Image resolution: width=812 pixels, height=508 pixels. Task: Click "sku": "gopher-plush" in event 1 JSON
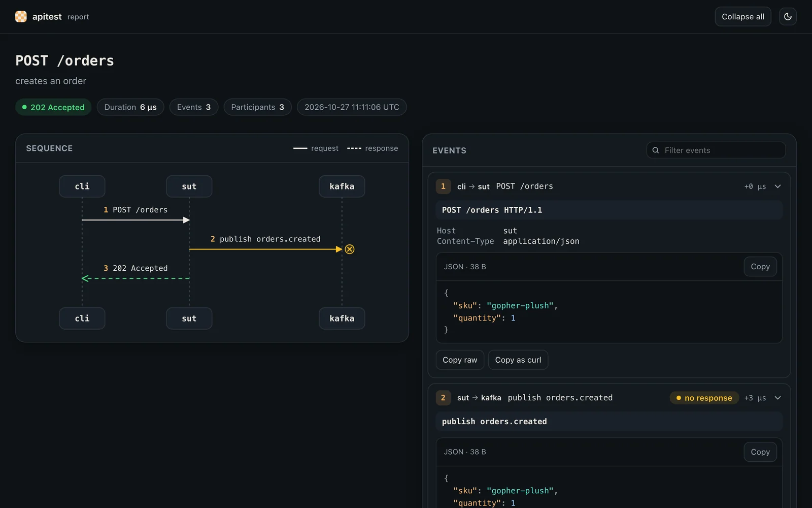pos(505,305)
